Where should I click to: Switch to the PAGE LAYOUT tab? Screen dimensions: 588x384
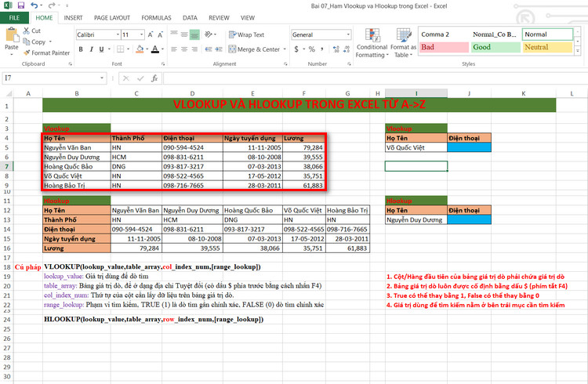click(112, 17)
